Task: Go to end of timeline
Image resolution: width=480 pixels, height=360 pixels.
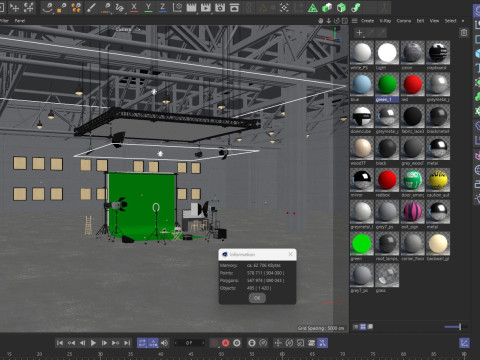Action: point(127,343)
